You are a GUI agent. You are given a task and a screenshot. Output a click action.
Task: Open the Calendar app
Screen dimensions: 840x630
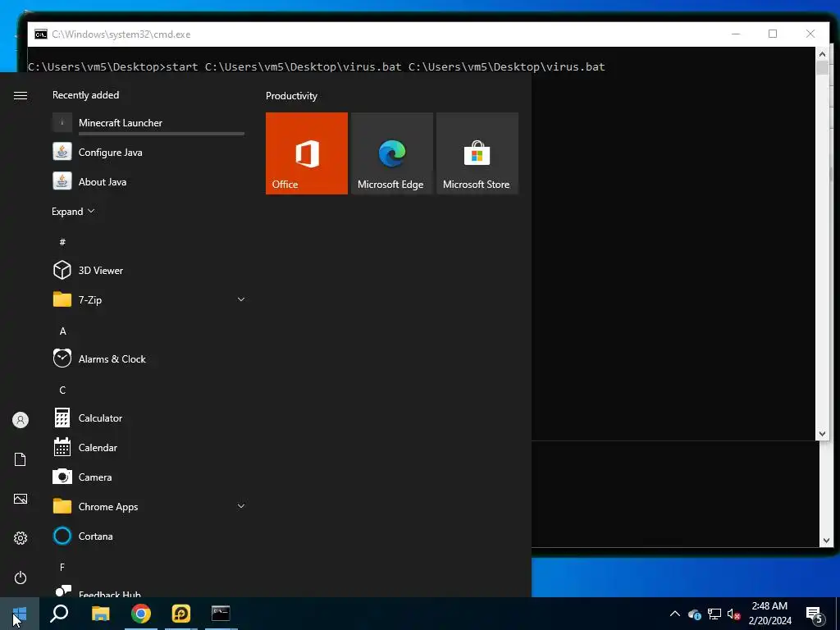coord(148,447)
